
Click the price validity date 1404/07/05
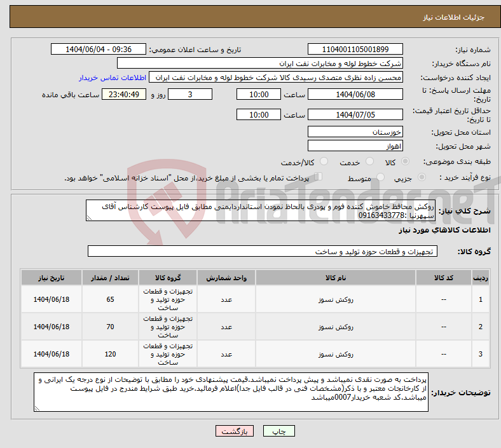[355, 114]
